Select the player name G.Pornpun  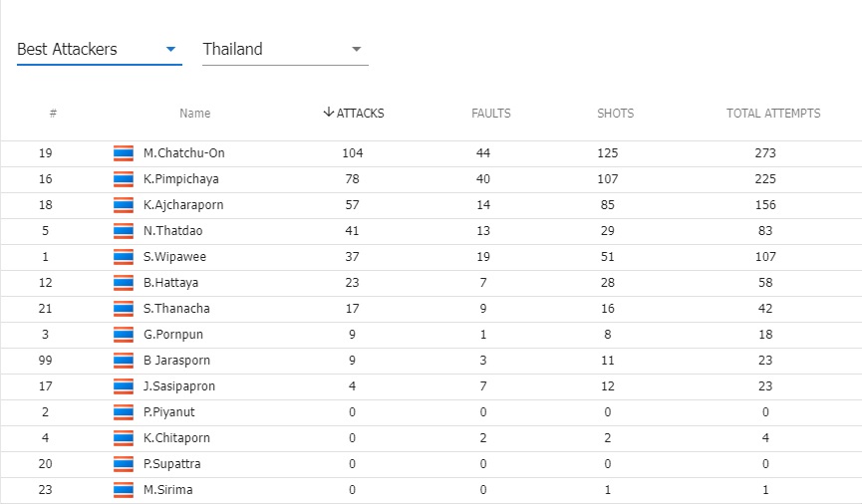click(173, 334)
